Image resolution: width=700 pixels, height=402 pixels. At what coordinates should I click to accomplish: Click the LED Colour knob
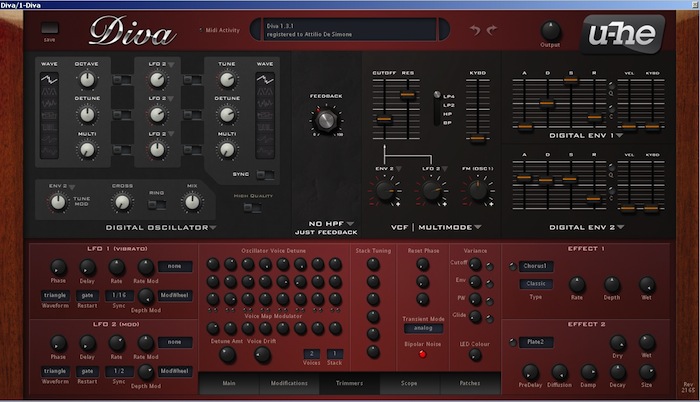coord(475,356)
